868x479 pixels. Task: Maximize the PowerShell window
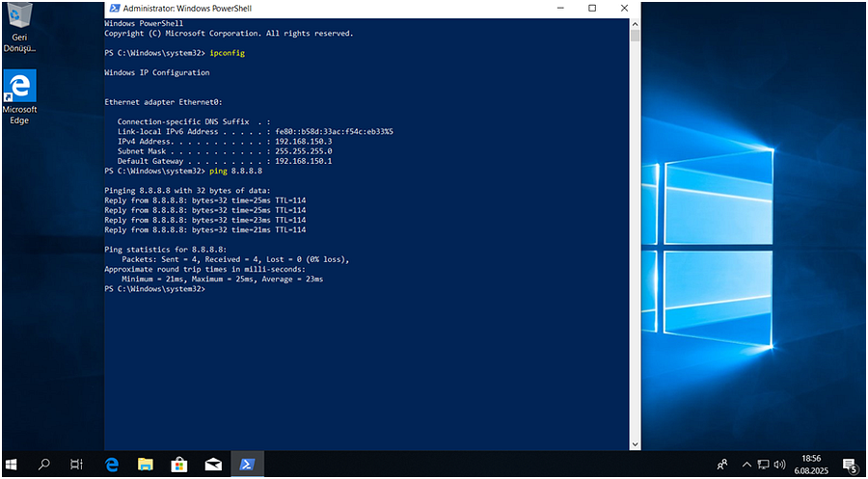click(x=592, y=9)
